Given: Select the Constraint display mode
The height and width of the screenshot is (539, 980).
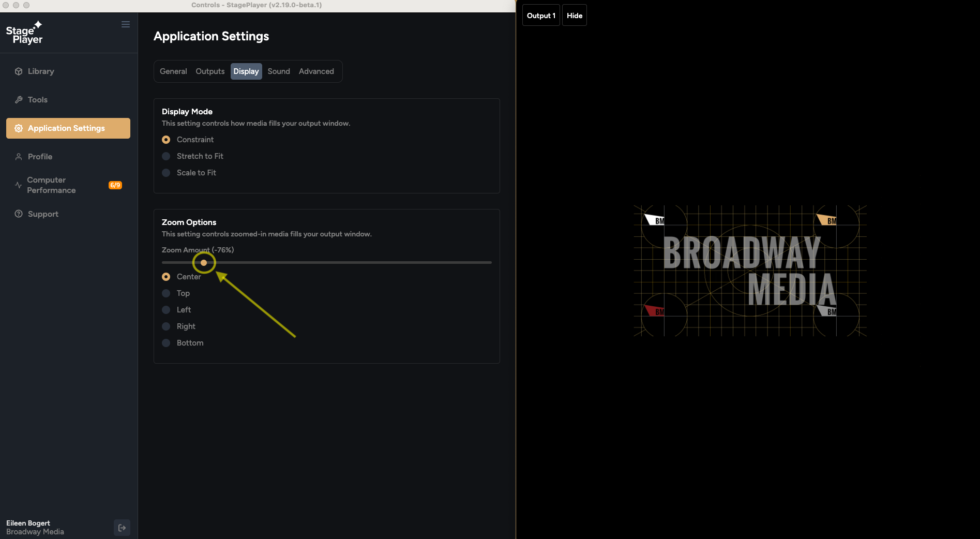Looking at the screenshot, I should tap(166, 140).
